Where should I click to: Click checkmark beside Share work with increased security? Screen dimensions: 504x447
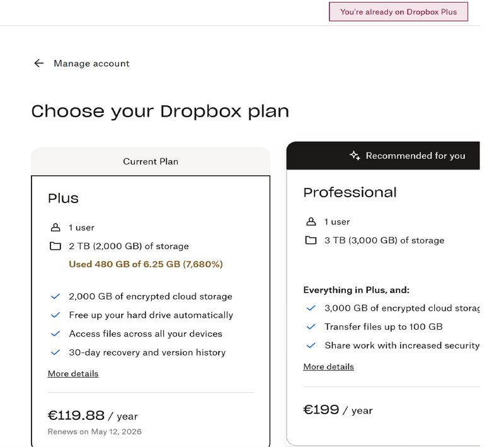click(311, 345)
